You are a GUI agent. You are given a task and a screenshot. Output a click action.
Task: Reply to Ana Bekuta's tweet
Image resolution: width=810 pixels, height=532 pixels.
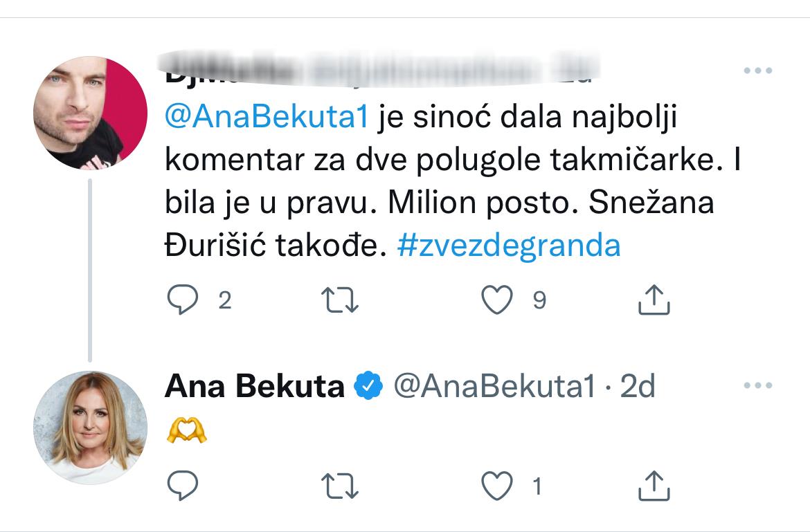pos(181,487)
